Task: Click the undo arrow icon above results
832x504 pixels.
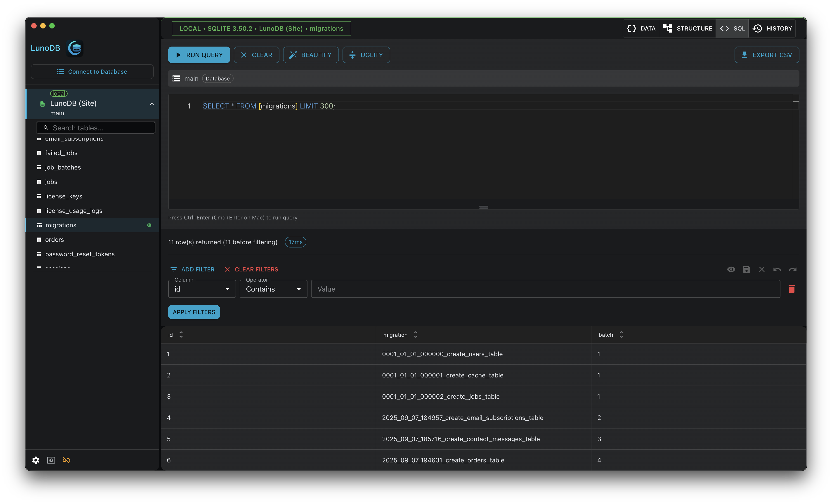Action: tap(777, 269)
